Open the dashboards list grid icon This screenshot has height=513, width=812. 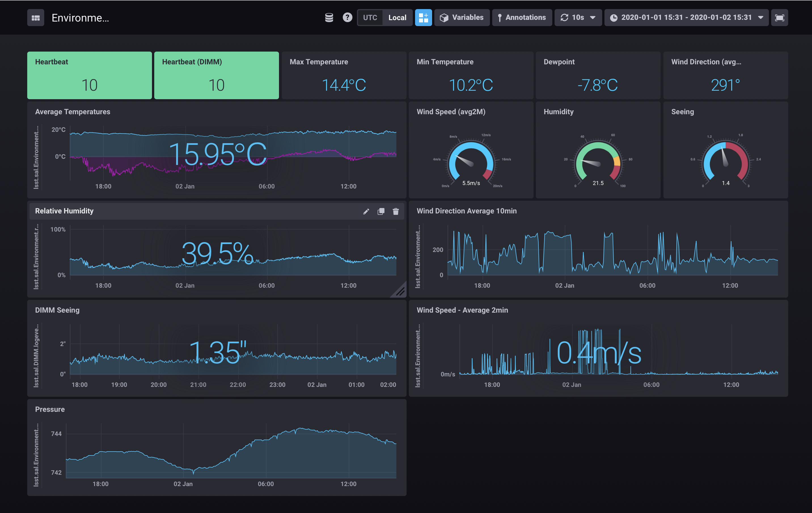tap(35, 18)
